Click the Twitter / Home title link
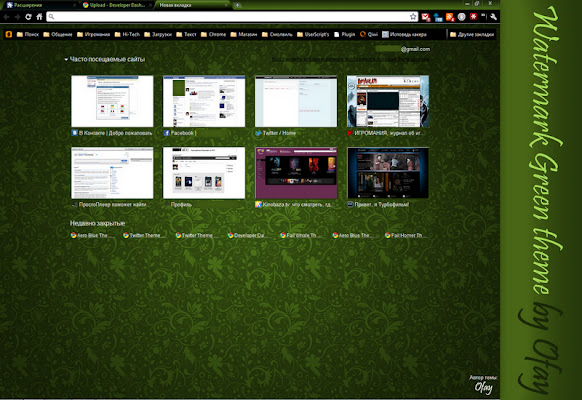 [279, 133]
